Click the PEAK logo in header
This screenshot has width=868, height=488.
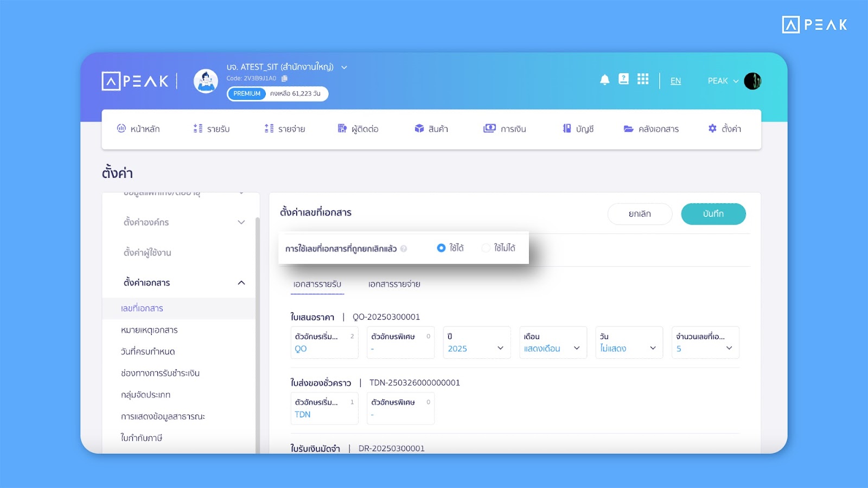pos(135,81)
